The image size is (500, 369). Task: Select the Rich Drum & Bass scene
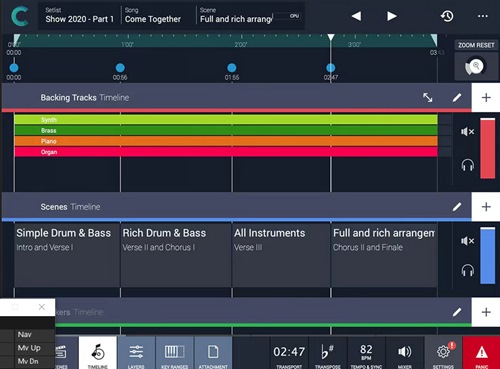(176, 255)
